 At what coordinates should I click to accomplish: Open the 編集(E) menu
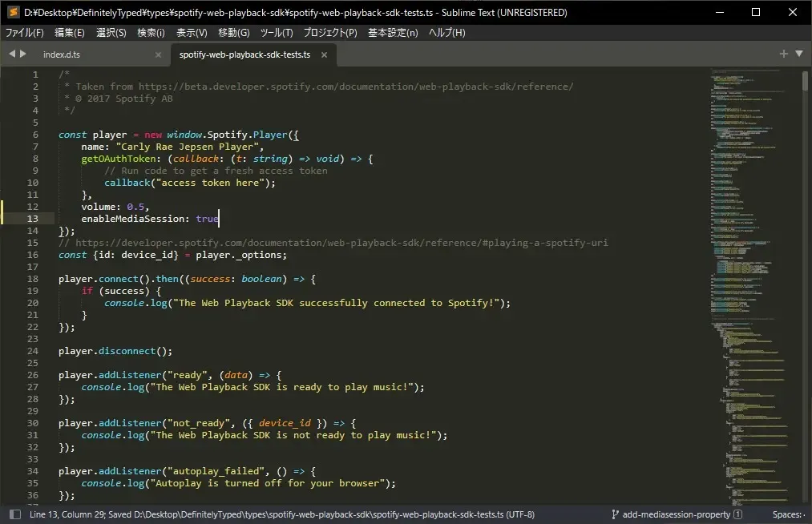coord(70,33)
